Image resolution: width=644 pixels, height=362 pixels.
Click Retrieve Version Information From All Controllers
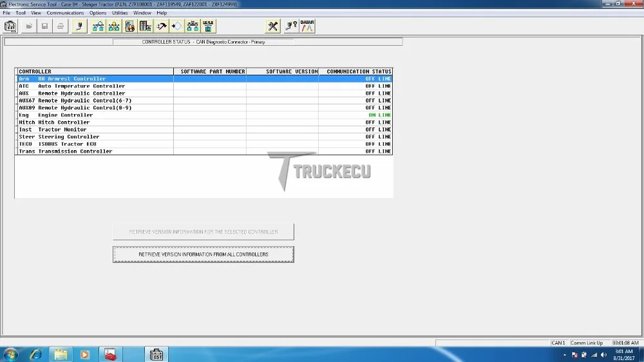204,254
